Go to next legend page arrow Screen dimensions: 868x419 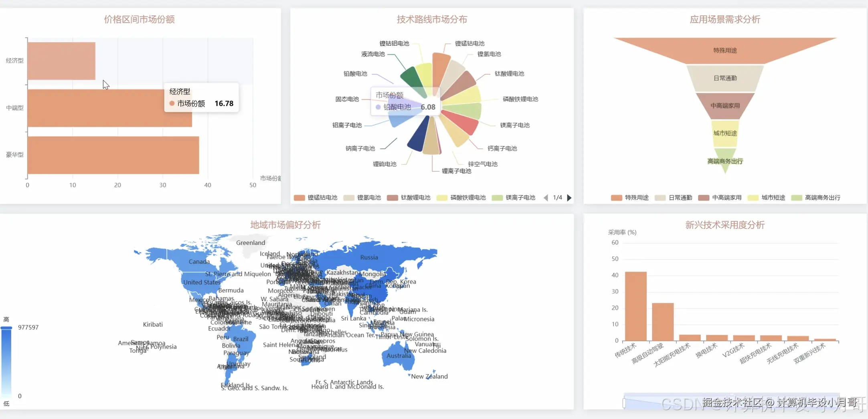click(569, 198)
